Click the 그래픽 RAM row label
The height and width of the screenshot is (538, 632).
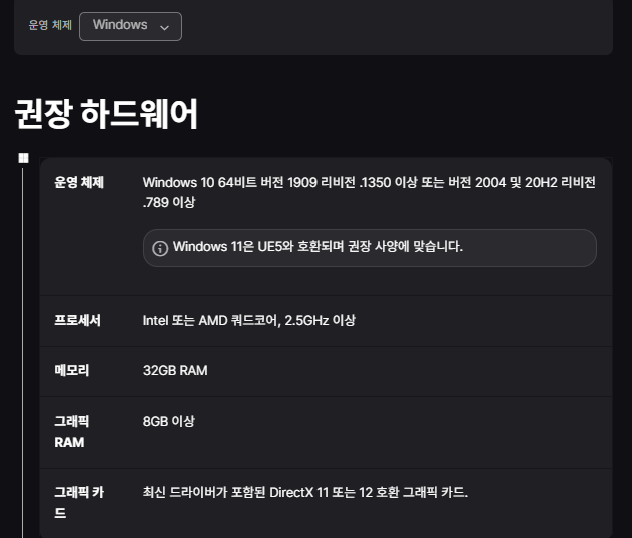[x=72, y=432]
